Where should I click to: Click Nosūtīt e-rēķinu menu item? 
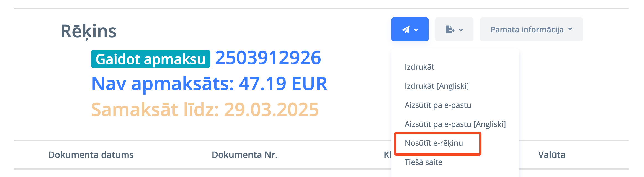coord(434,143)
